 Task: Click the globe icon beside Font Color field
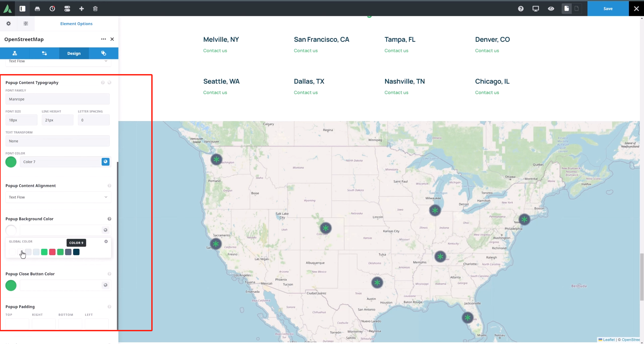[105, 162]
